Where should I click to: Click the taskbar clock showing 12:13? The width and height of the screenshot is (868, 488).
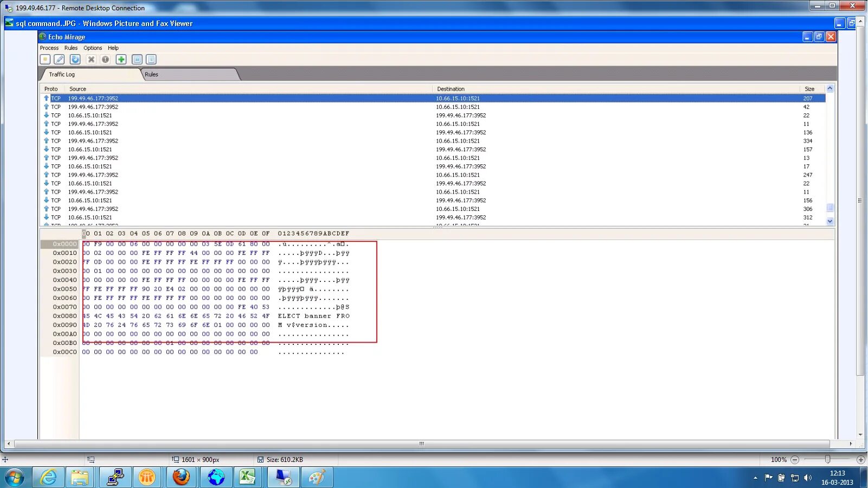tap(837, 478)
